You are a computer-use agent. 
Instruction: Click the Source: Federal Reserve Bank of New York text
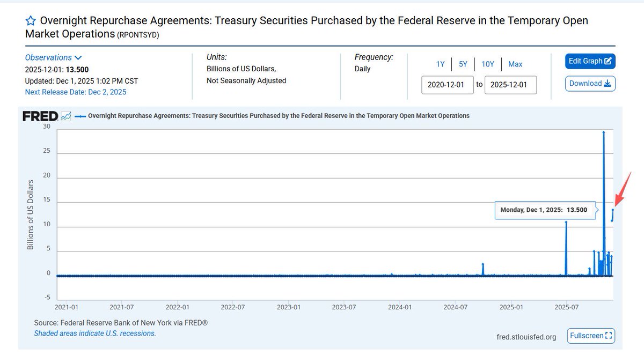pos(121,323)
